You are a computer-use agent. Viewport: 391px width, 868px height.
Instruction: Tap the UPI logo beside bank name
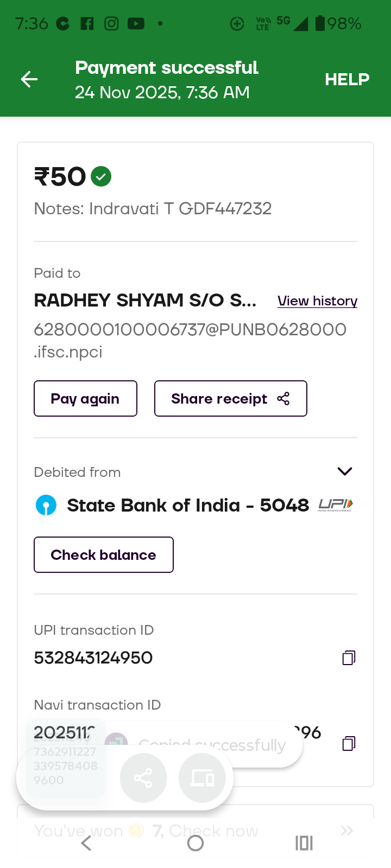point(335,505)
